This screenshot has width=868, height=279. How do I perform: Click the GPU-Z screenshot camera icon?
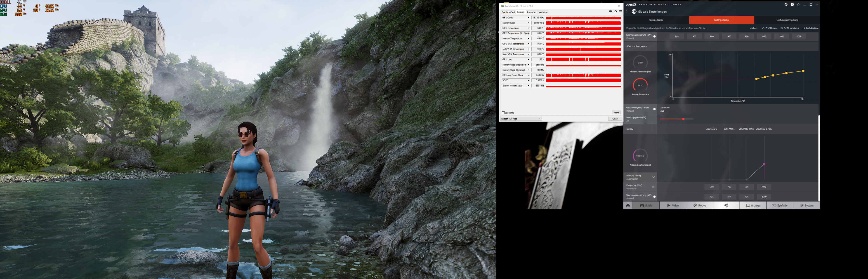(x=610, y=12)
